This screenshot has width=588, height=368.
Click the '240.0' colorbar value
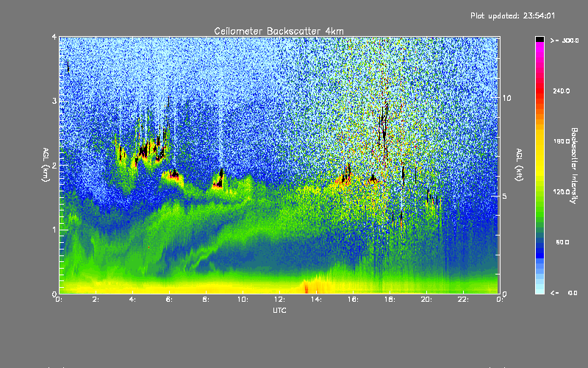coord(562,91)
